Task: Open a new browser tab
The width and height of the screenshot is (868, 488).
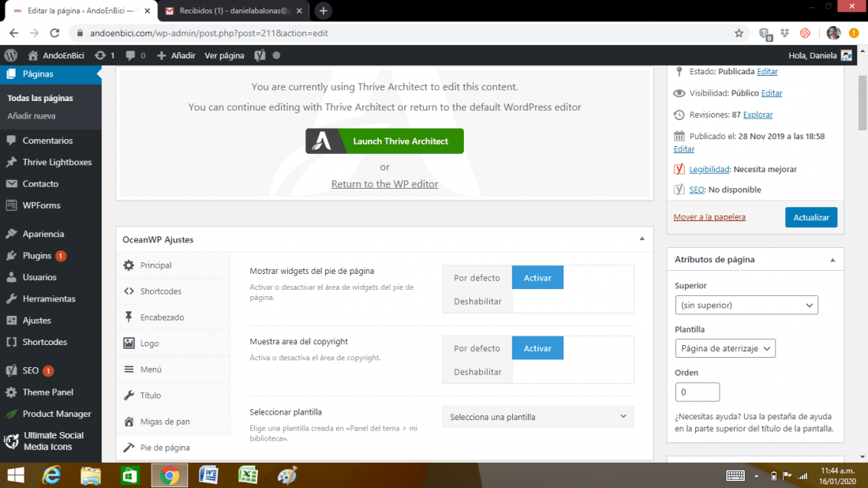Action: click(324, 10)
